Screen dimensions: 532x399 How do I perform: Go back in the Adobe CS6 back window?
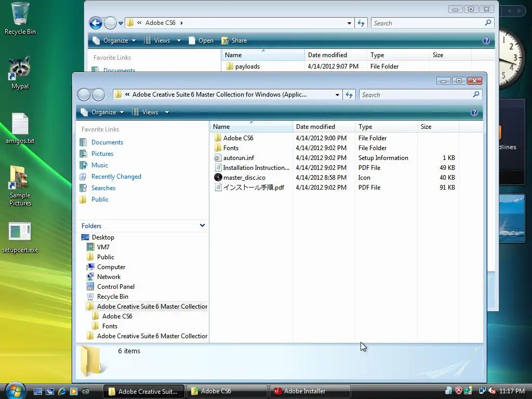click(x=96, y=23)
